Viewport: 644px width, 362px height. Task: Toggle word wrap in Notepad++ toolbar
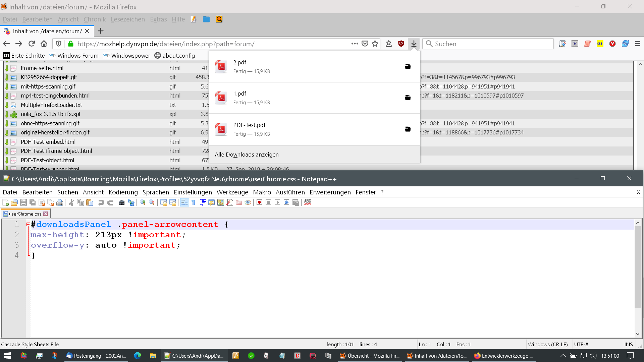[184, 202]
